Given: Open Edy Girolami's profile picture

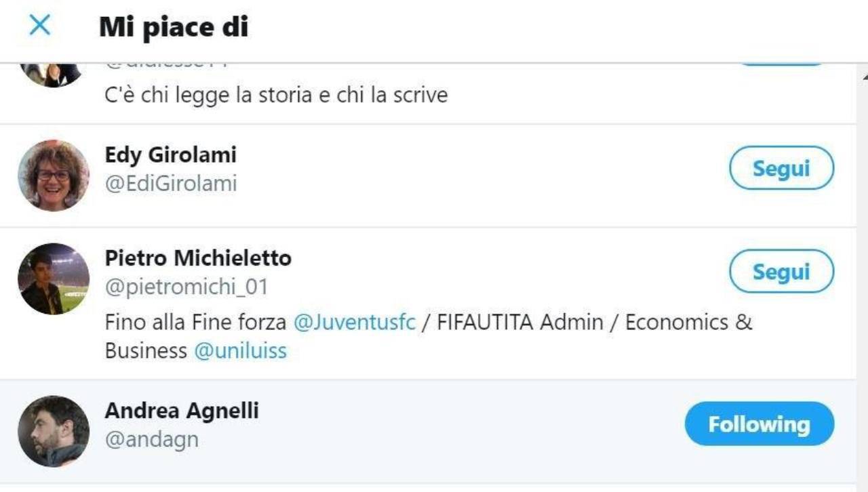Looking at the screenshot, I should (53, 176).
